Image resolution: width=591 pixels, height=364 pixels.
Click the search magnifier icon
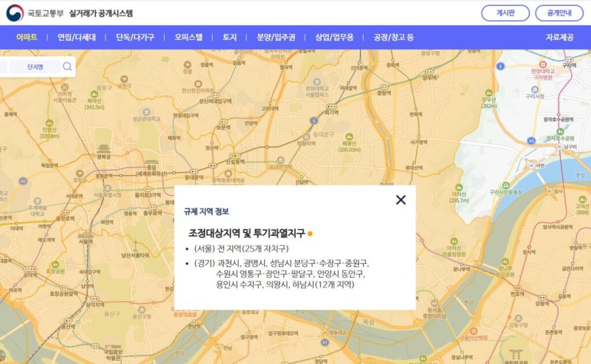[67, 66]
